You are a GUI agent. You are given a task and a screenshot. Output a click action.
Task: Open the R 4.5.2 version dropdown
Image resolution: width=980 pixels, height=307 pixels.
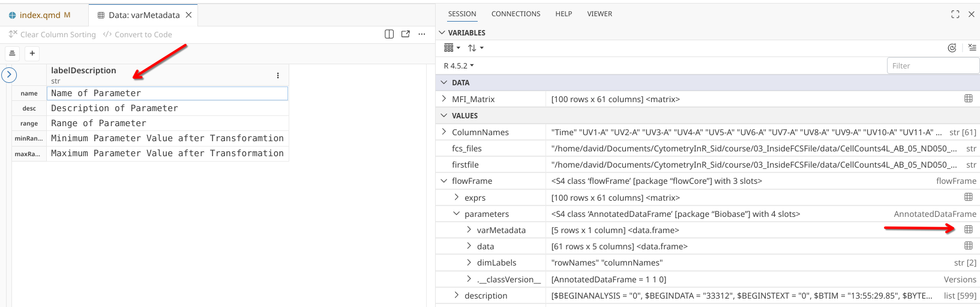click(458, 65)
